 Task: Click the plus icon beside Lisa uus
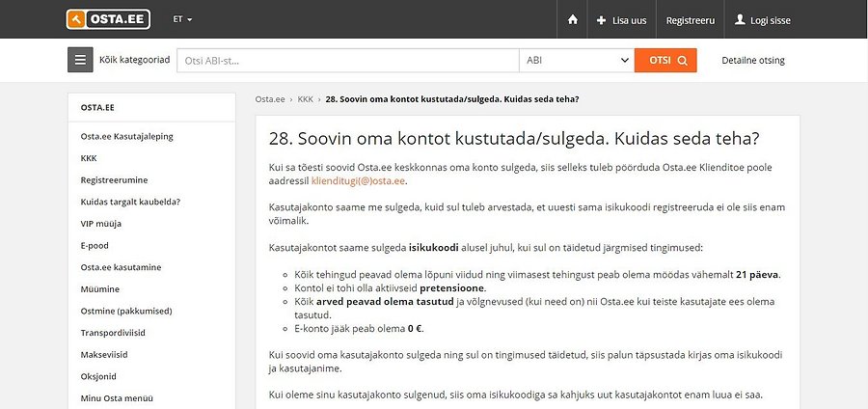(x=601, y=20)
